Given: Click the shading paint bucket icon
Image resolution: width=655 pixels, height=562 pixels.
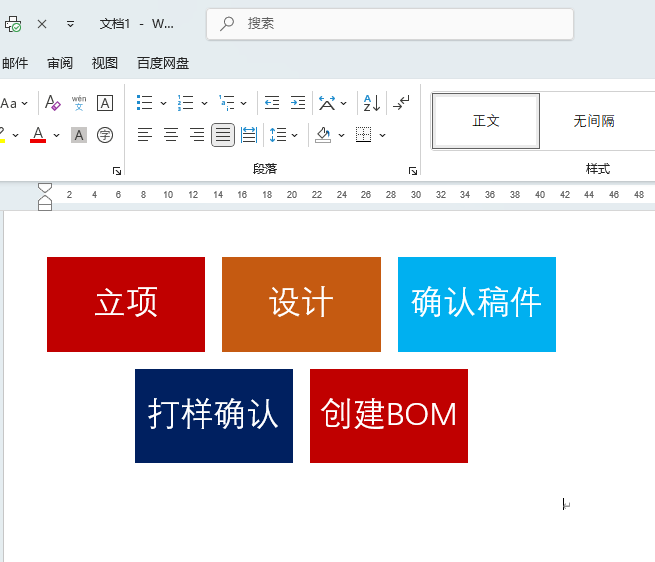Looking at the screenshot, I should [x=323, y=135].
